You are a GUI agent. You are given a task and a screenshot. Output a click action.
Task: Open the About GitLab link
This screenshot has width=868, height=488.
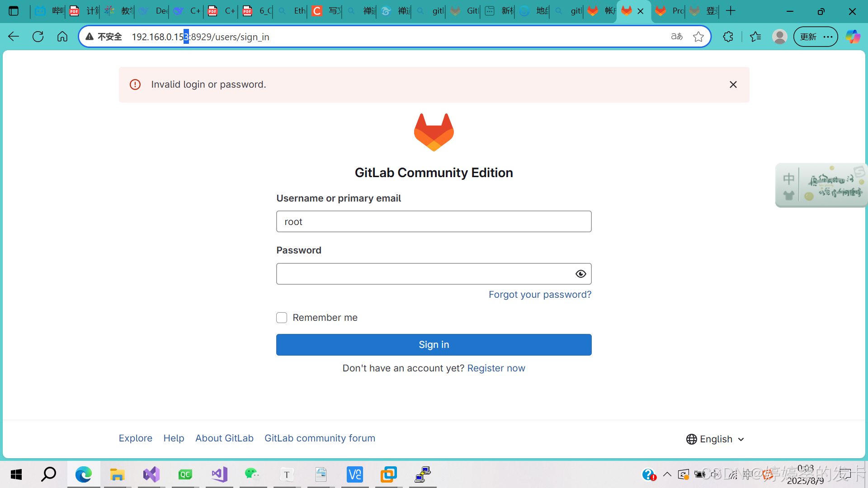(x=224, y=438)
